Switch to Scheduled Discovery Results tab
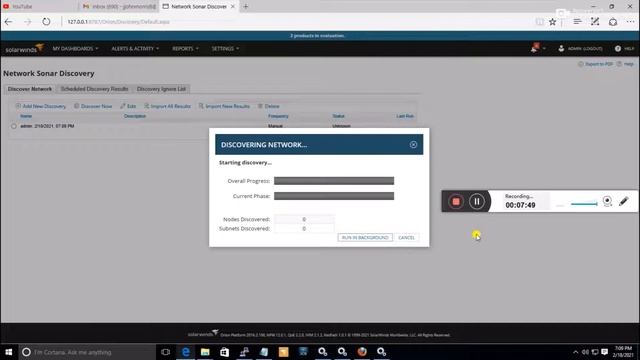The height and width of the screenshot is (360, 640). tap(94, 89)
